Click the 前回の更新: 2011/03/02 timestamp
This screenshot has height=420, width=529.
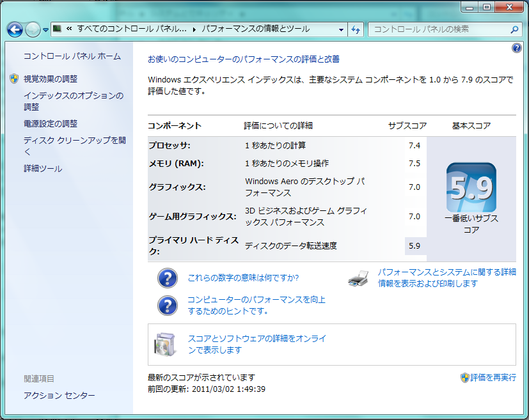pos(207,389)
